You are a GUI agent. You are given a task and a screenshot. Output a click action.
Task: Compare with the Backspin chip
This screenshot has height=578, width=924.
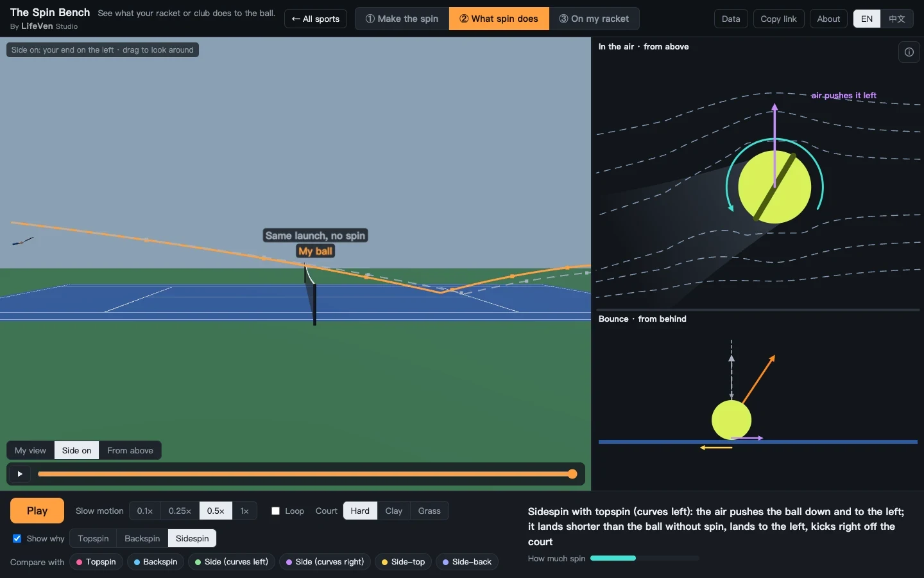pyautogui.click(x=156, y=562)
